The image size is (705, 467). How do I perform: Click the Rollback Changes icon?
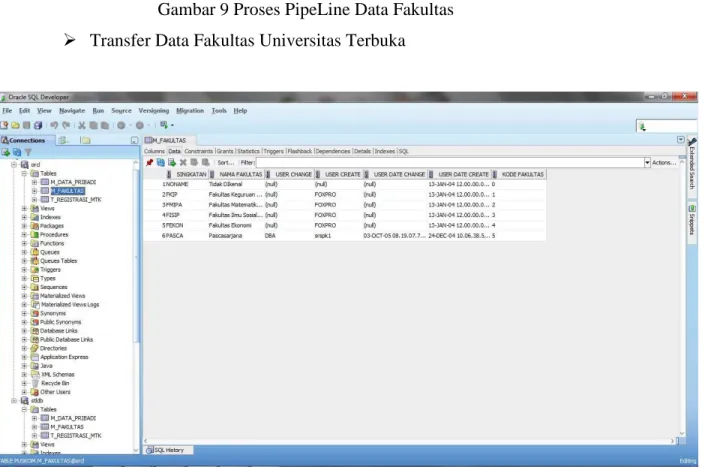coord(205,163)
